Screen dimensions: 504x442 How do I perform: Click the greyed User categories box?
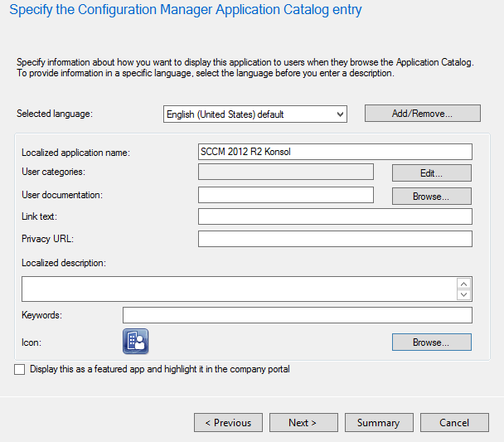285,172
